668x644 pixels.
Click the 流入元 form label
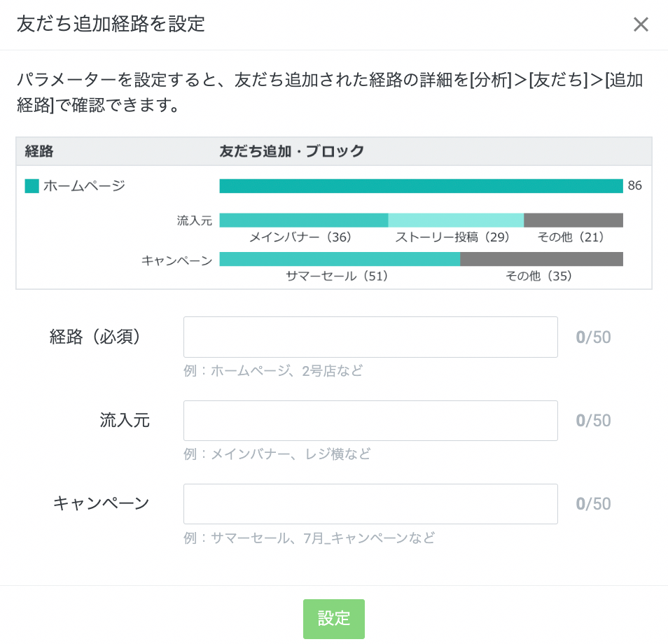coord(125,421)
